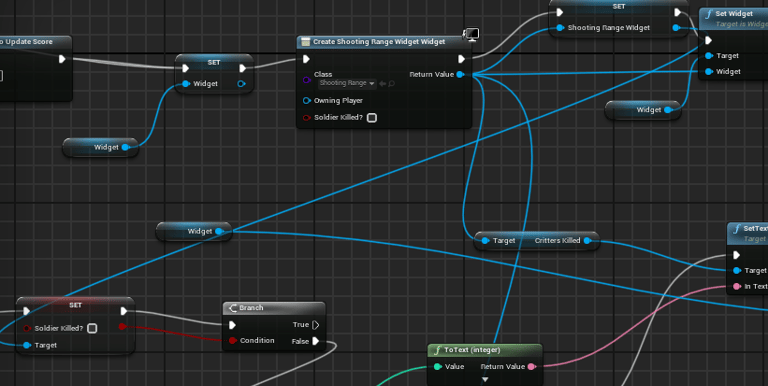Image resolution: width=768 pixels, height=386 pixels.
Task: Click the Owning Player input pin
Action: tap(307, 100)
